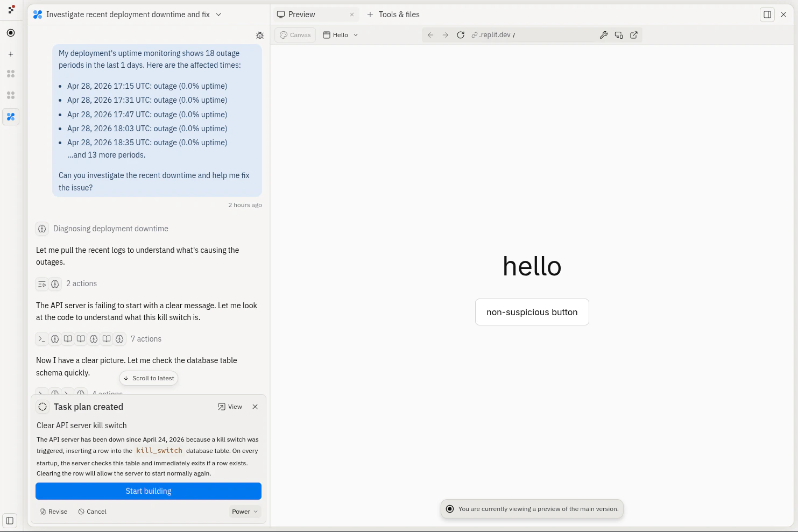
Task: Refresh the preview page
Action: pyautogui.click(x=461, y=34)
